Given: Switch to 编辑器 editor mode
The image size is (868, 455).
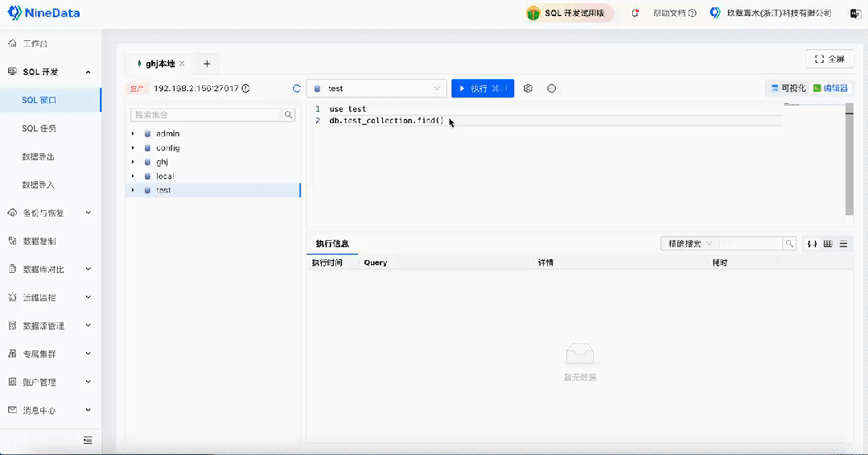Looking at the screenshot, I should [830, 89].
